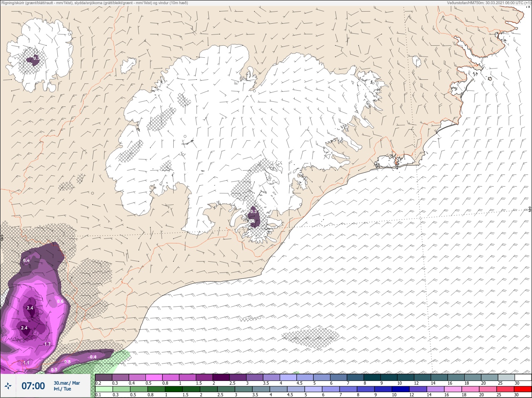The image size is (532, 398).
Task: Select the darkest purple top-row swatch at 2
Action: 221,378
